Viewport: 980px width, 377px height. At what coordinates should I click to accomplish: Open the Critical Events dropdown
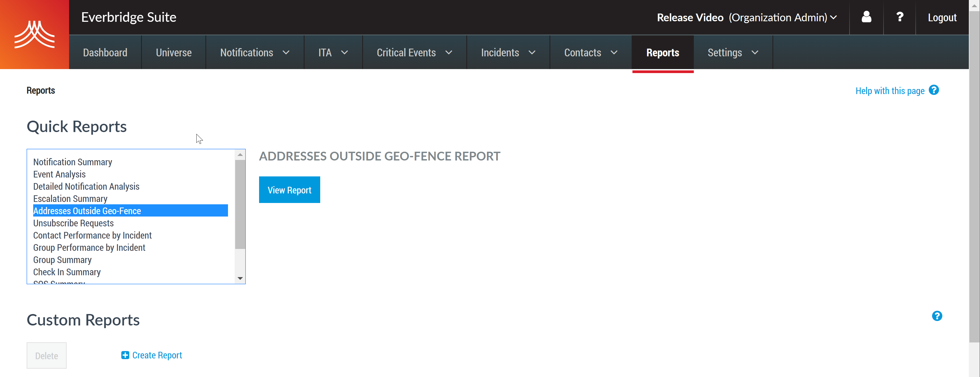(414, 52)
